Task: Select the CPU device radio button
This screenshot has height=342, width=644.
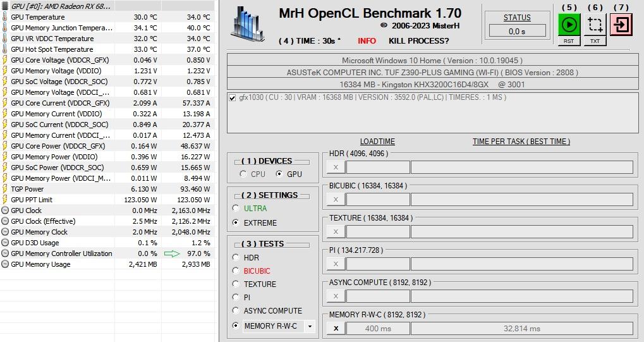Action: (x=243, y=174)
